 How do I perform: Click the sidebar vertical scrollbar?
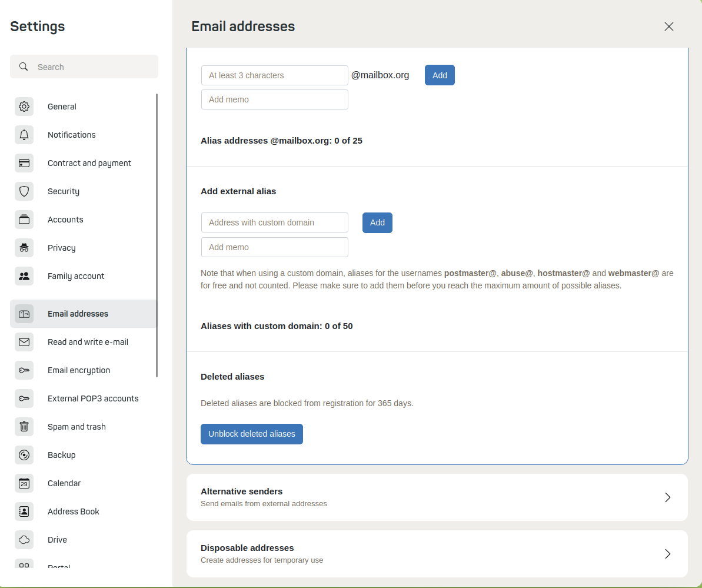[157, 235]
